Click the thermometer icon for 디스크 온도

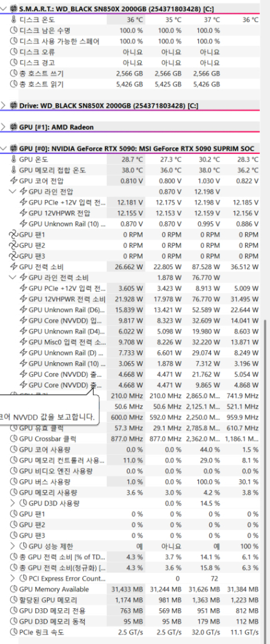click(x=13, y=19)
